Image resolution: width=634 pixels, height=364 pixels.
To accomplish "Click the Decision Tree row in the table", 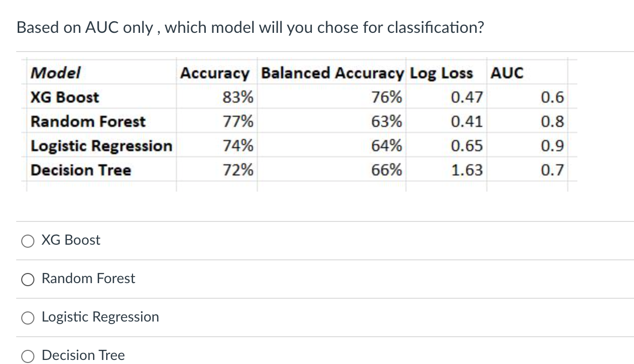I will [x=80, y=170].
